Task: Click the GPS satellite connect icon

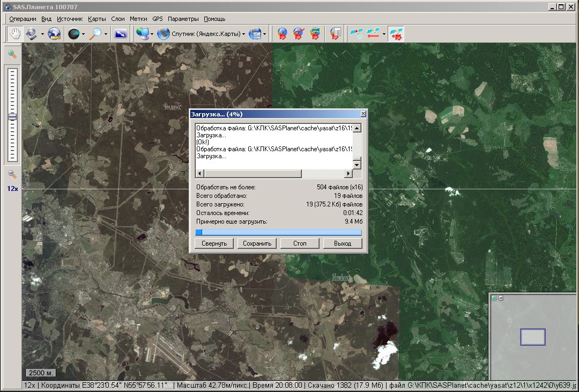Action: [x=357, y=34]
